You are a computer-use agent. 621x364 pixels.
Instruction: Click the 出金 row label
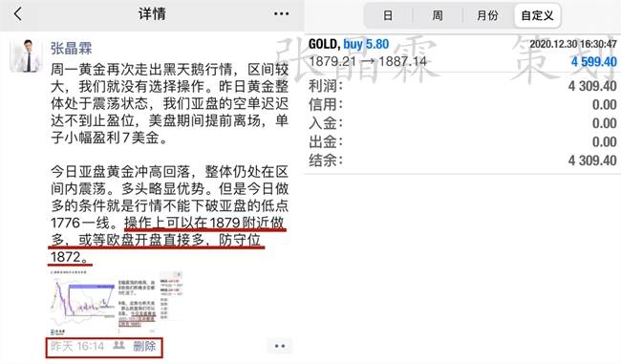tap(326, 141)
